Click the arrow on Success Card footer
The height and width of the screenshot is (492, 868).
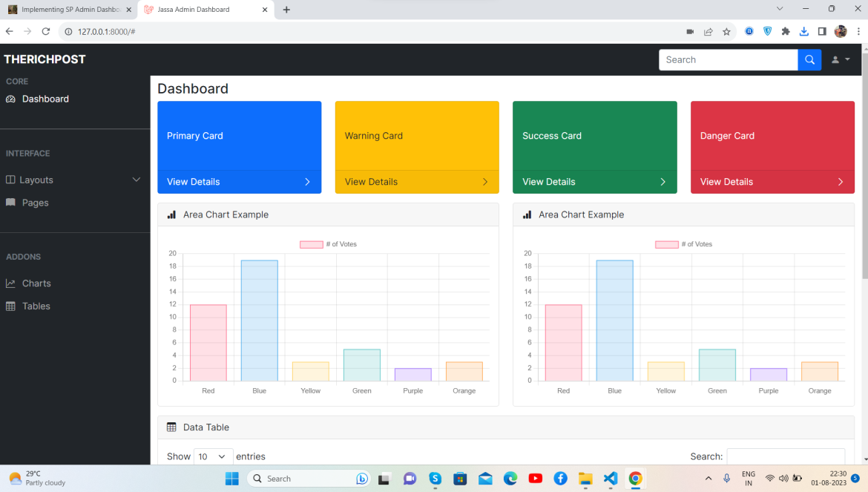tap(662, 182)
